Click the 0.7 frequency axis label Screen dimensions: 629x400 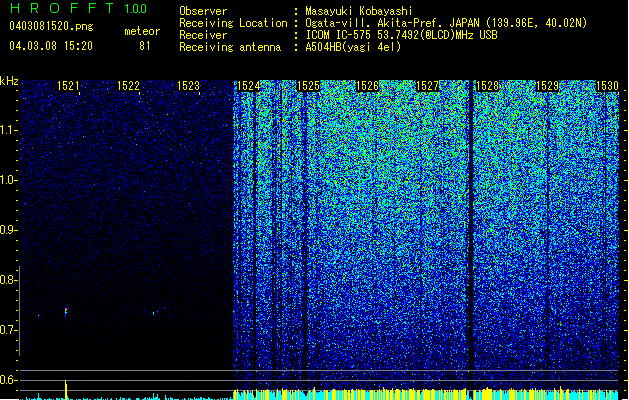click(x=8, y=330)
